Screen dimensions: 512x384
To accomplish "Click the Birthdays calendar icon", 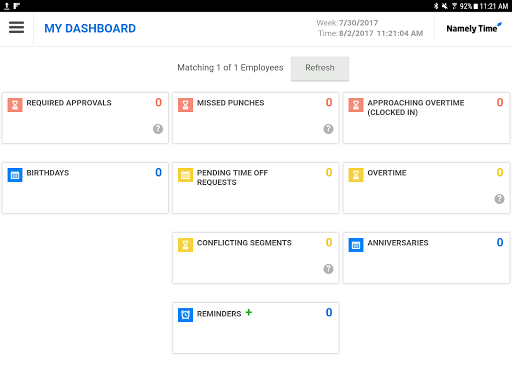I will (x=15, y=175).
